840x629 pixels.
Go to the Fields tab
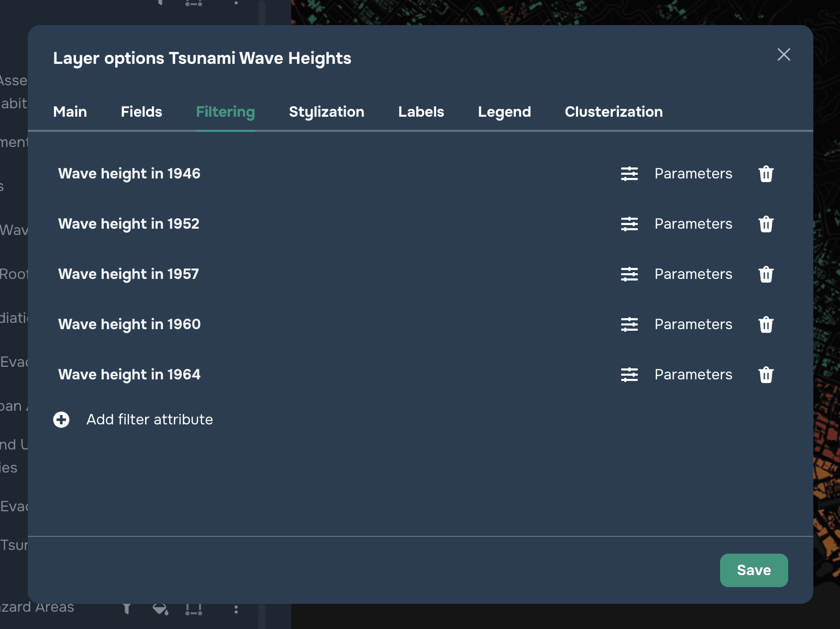tap(141, 111)
